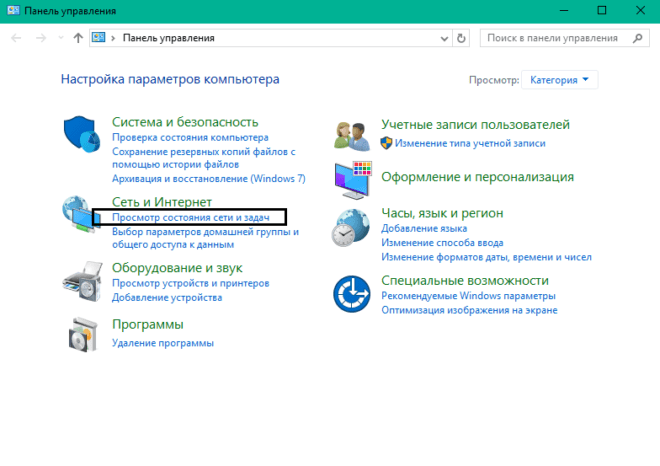Open Просмотр устройств и принтеров
Viewport: 660px width, 466px height.
pos(191,283)
